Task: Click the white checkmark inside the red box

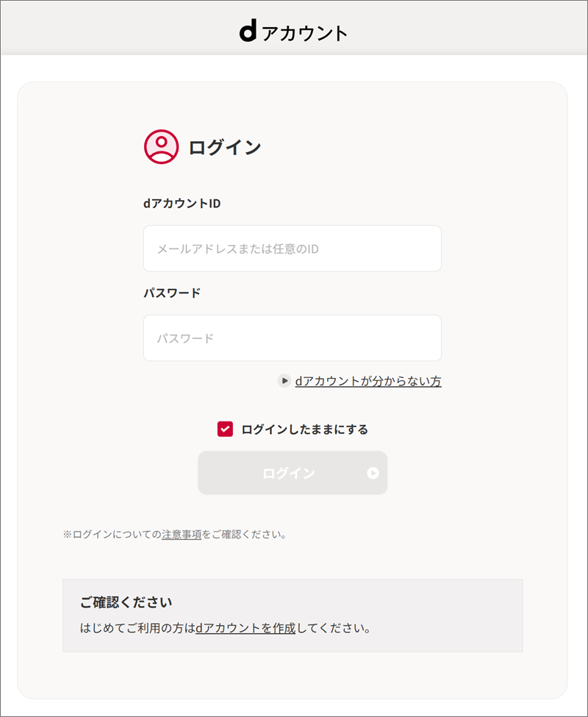Action: (x=225, y=429)
